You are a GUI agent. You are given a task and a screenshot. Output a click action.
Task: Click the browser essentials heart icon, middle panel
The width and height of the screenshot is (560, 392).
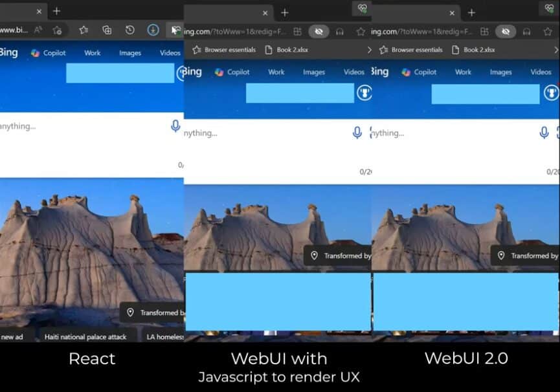362,8
